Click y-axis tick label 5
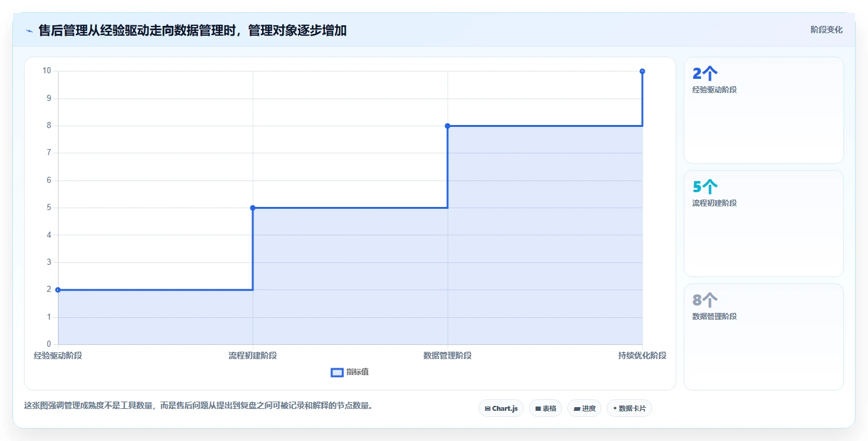Screen dimensions: 868x441 (x=49, y=208)
